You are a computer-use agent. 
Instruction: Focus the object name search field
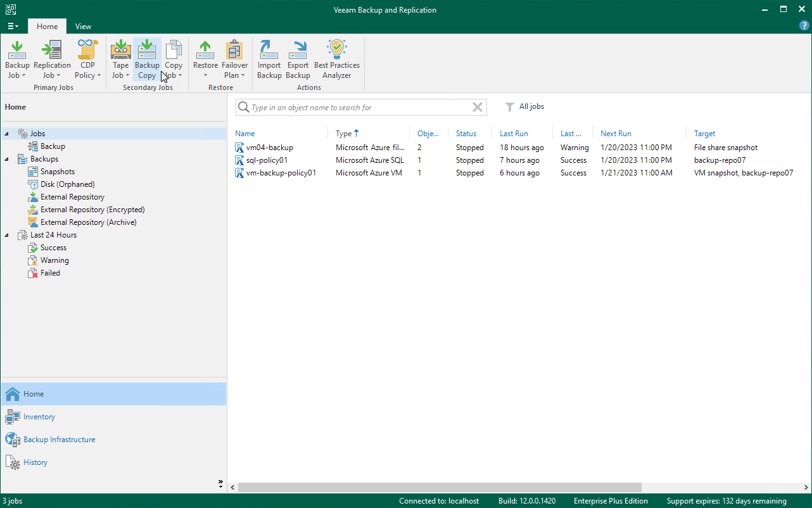[x=361, y=108]
